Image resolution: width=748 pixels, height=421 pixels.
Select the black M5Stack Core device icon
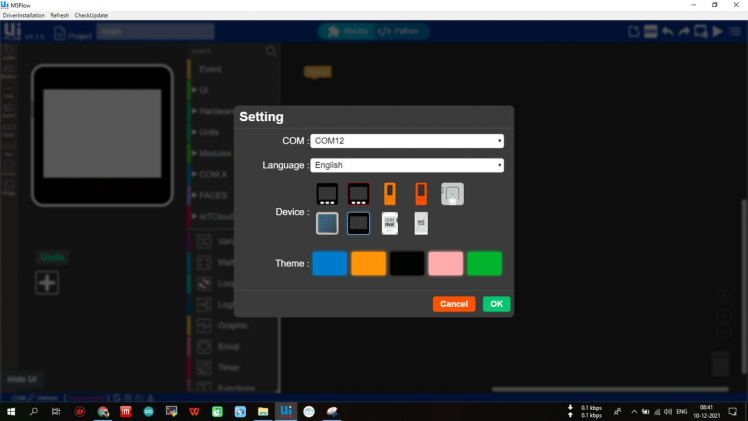[327, 194]
